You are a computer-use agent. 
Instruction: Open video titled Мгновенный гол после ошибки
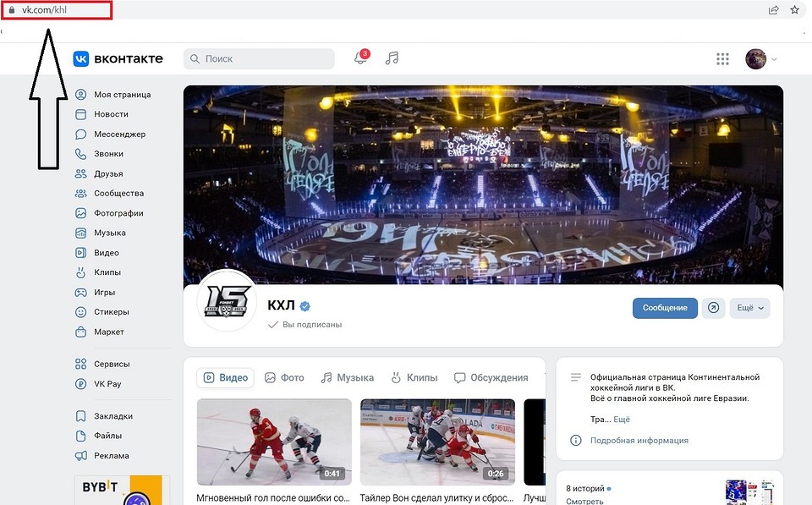tap(273, 497)
